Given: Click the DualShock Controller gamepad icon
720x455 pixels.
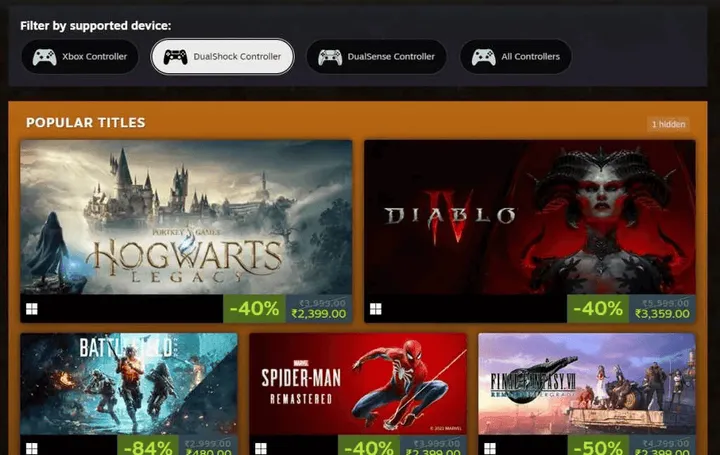Looking at the screenshot, I should (175, 57).
